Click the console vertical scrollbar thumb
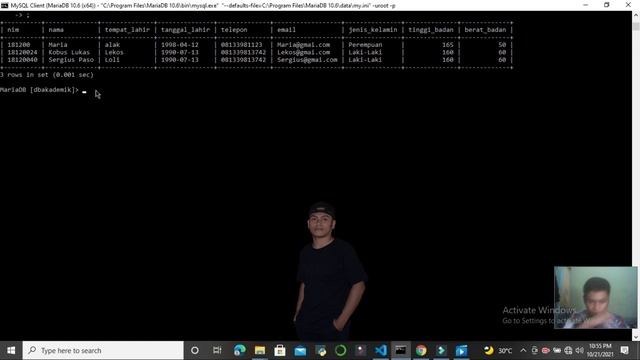The height and width of the screenshot is (360, 640). pyautogui.click(x=636, y=27)
